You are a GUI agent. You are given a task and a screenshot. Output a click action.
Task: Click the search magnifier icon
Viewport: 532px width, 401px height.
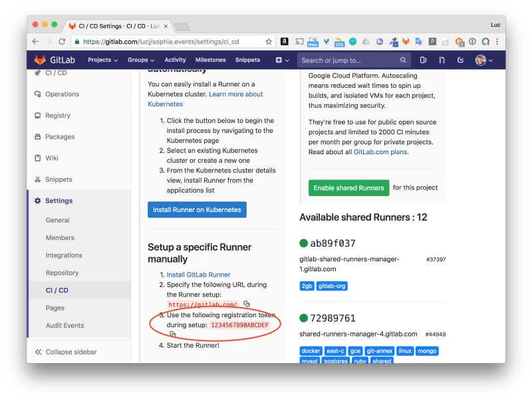[x=403, y=60]
